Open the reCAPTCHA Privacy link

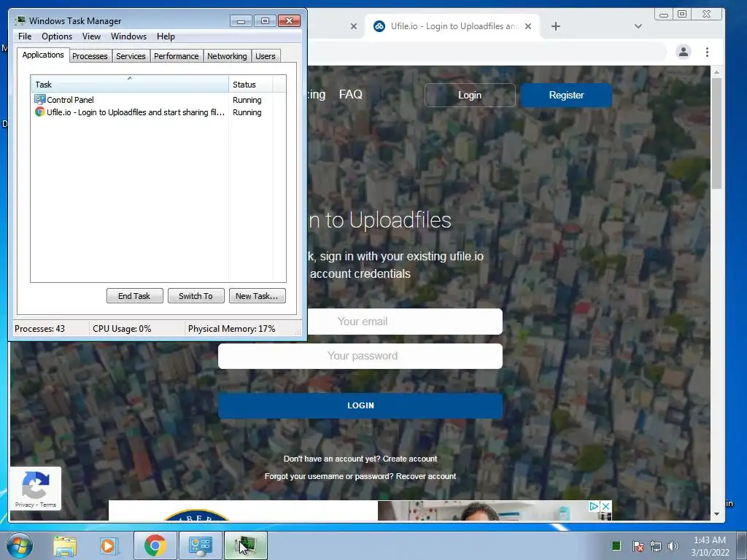tap(24, 505)
